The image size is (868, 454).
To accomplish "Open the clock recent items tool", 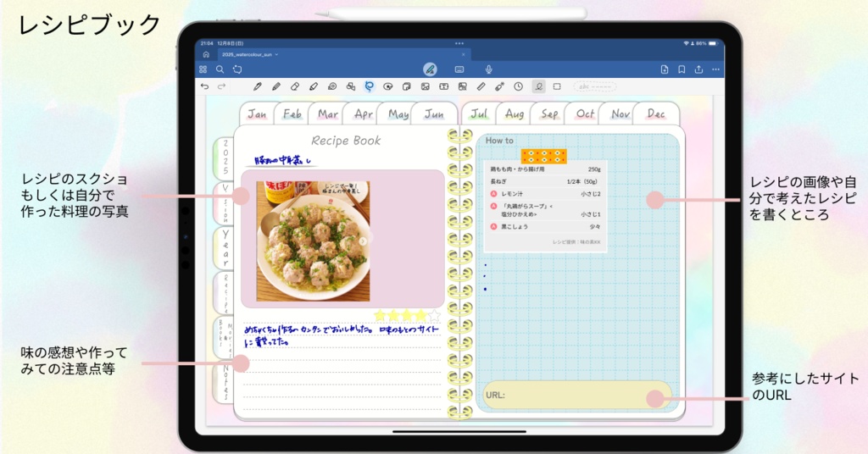I will [x=518, y=86].
